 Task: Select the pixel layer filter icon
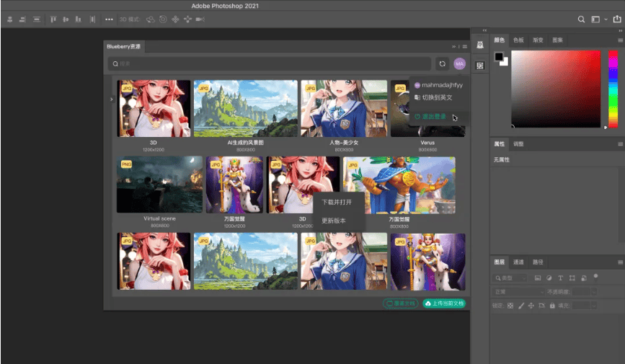tap(538, 278)
